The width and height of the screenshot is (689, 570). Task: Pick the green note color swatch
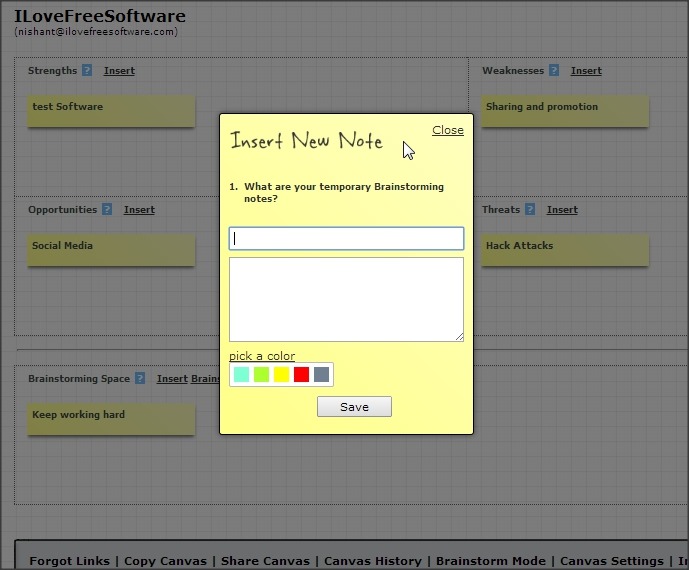(x=261, y=375)
